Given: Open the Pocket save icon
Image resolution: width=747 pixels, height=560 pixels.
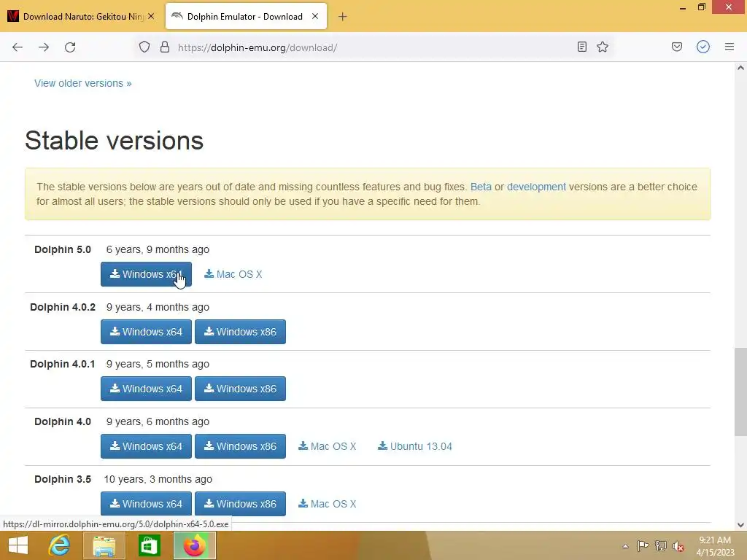Looking at the screenshot, I should pos(677,47).
